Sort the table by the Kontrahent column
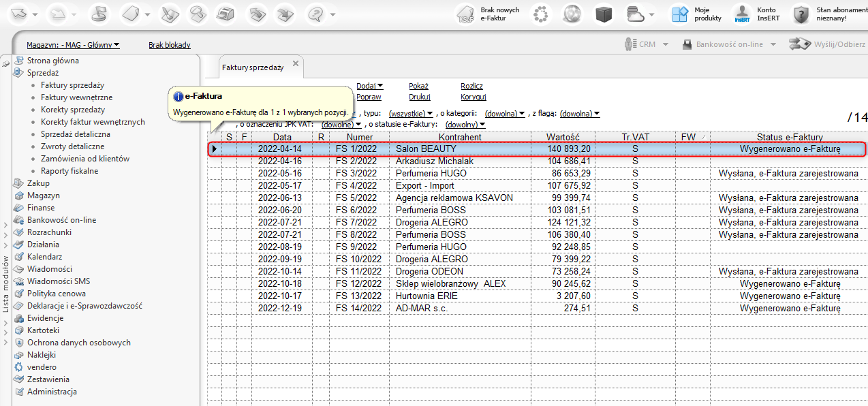 [460, 137]
